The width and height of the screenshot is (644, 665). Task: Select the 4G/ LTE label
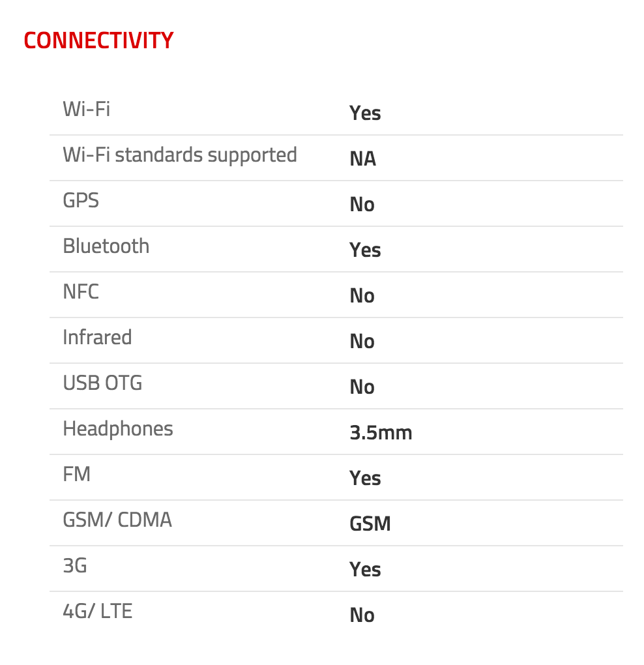tap(97, 611)
